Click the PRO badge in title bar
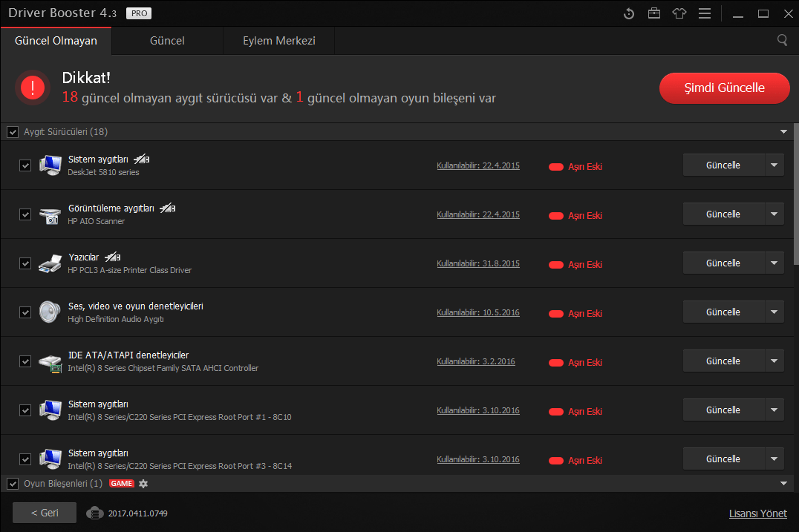 click(139, 13)
